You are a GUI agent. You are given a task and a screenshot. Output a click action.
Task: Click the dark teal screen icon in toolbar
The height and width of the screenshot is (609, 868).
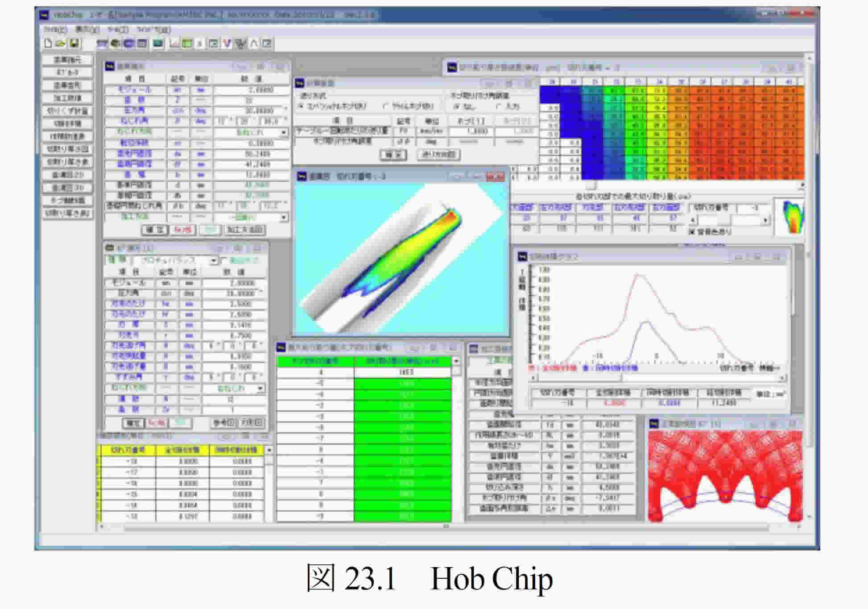pyautogui.click(x=158, y=43)
